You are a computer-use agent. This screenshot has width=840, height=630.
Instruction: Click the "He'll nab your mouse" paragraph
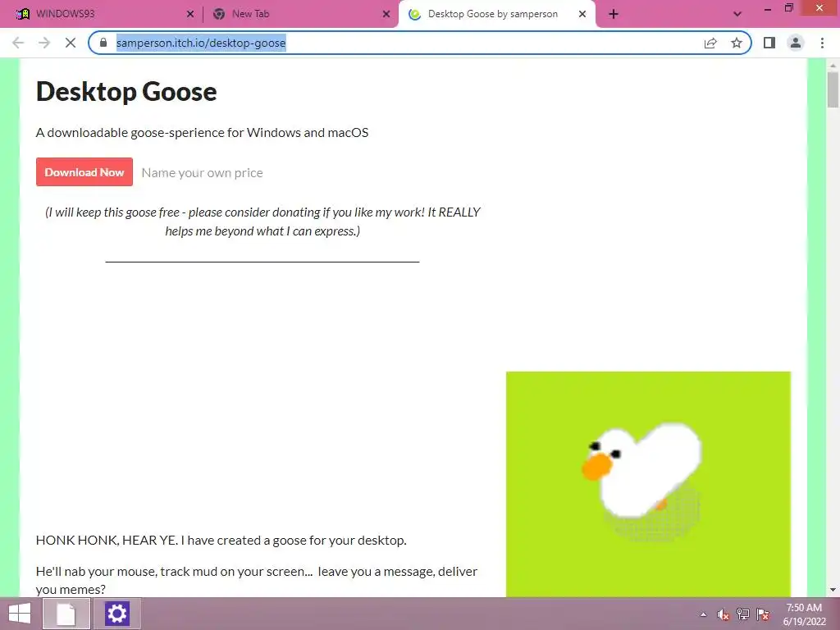coord(257,580)
